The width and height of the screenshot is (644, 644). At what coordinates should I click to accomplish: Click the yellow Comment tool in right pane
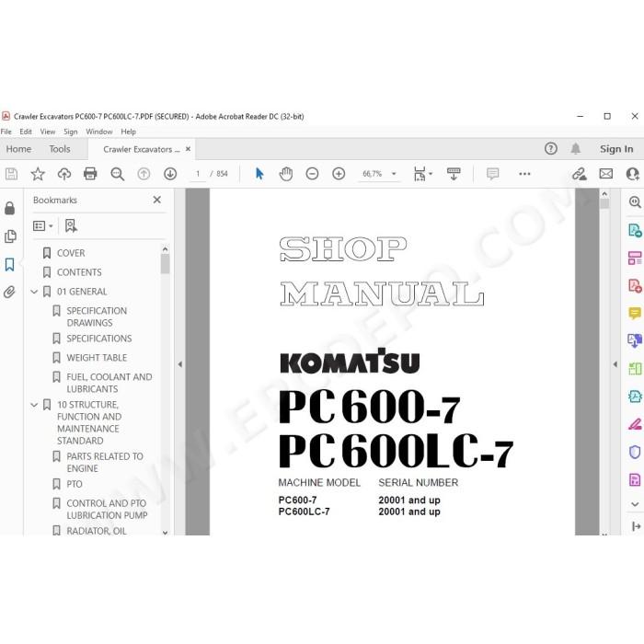(635, 314)
